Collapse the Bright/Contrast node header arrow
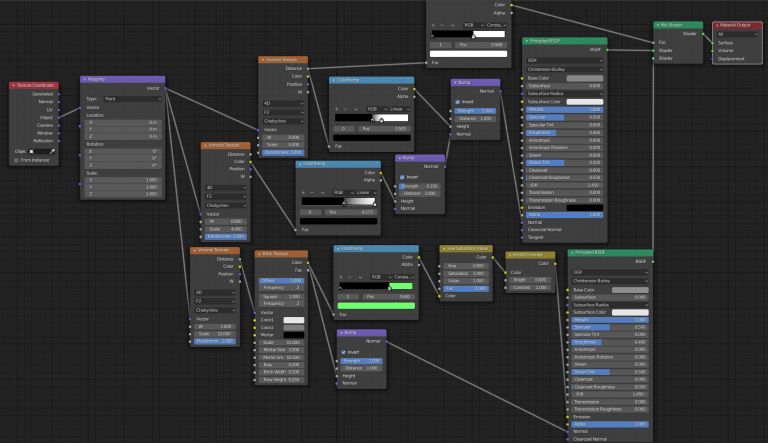The width and height of the screenshot is (768, 443). click(510, 255)
